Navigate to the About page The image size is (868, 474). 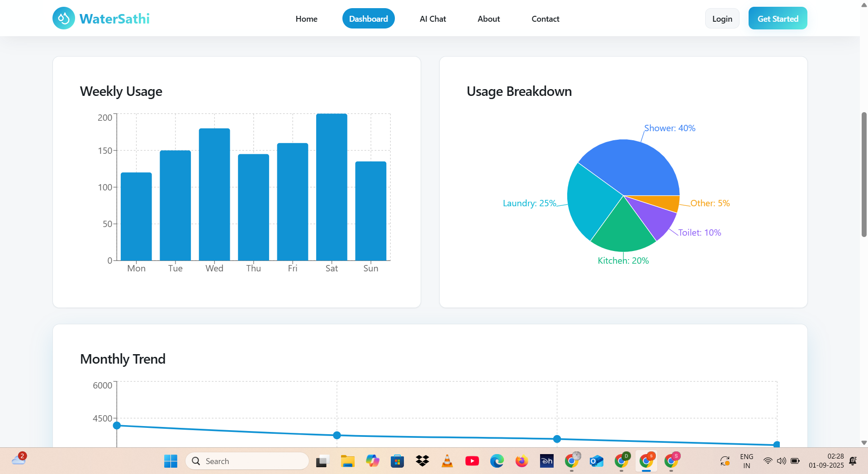click(489, 19)
